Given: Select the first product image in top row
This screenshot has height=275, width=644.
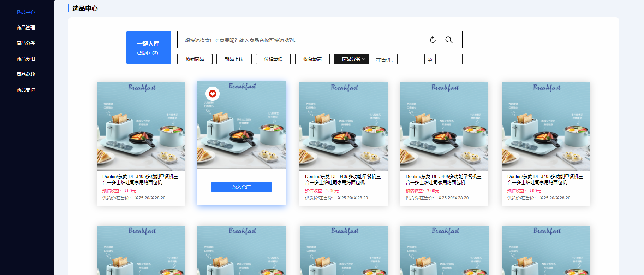Looking at the screenshot, I should (x=141, y=127).
